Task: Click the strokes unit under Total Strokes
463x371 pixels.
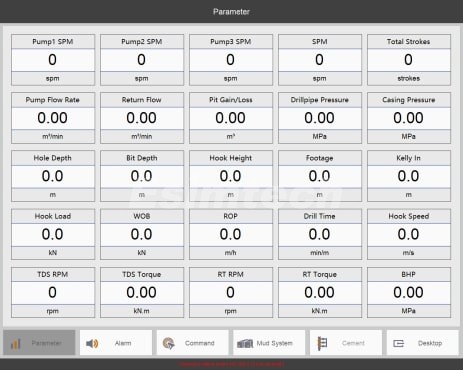Action: (409, 78)
